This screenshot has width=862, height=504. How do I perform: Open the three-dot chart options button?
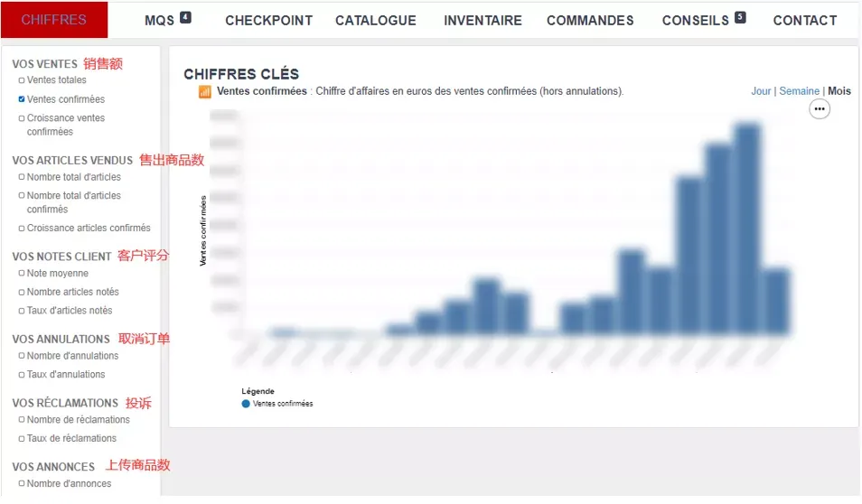coord(820,108)
